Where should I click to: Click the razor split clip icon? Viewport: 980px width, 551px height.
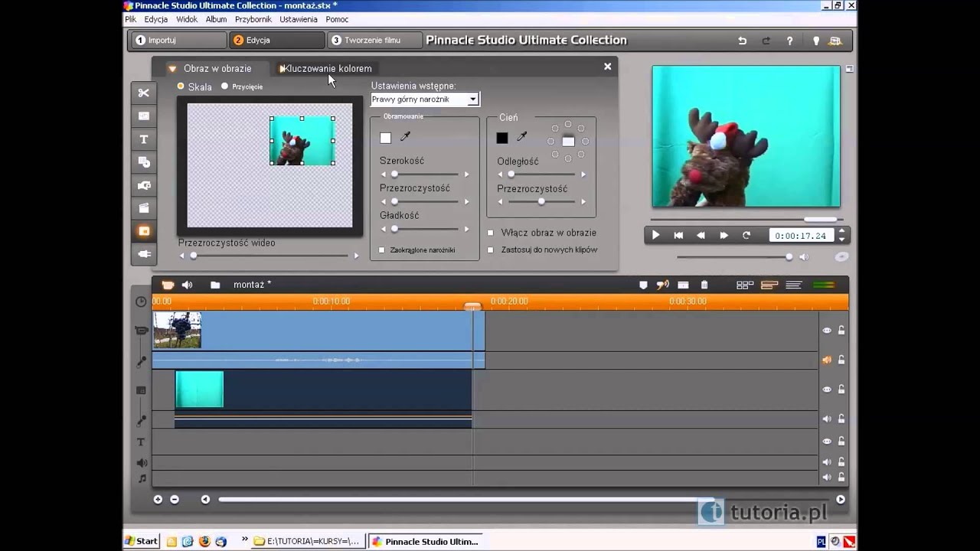pyautogui.click(x=663, y=285)
